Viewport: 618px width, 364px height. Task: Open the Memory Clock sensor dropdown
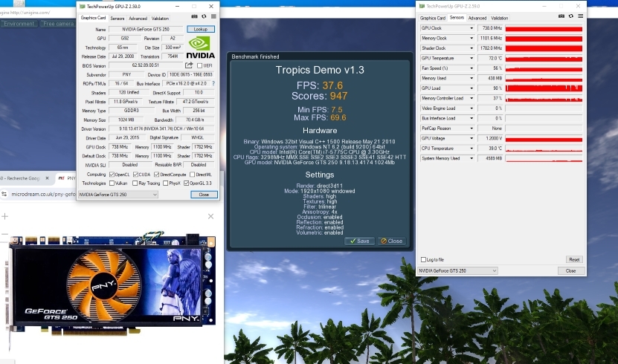pyautogui.click(x=471, y=38)
